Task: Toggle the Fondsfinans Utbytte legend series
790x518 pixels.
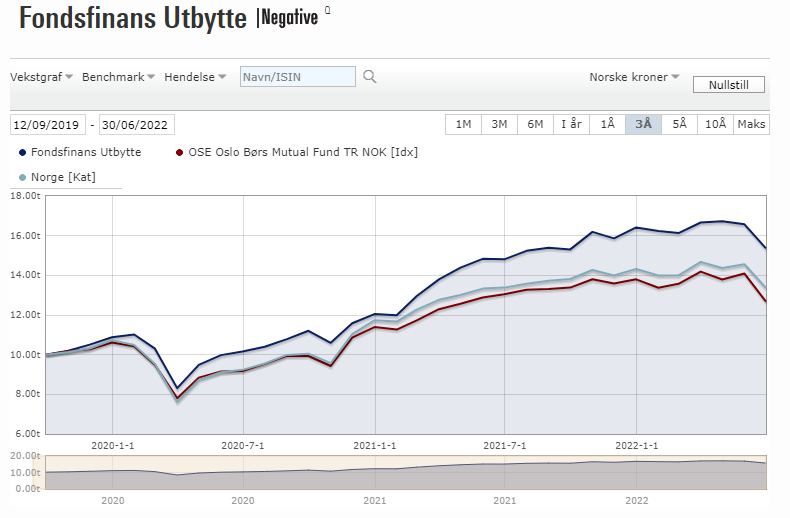Action: coord(80,152)
